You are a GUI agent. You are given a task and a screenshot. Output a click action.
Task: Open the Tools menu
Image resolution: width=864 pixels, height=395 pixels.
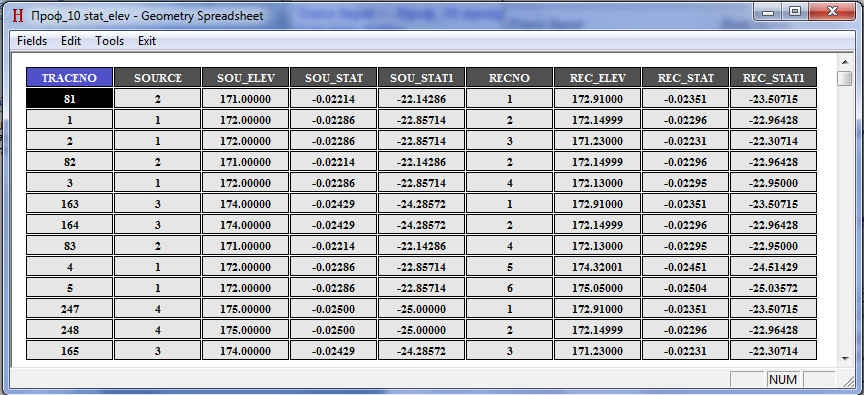click(x=110, y=41)
